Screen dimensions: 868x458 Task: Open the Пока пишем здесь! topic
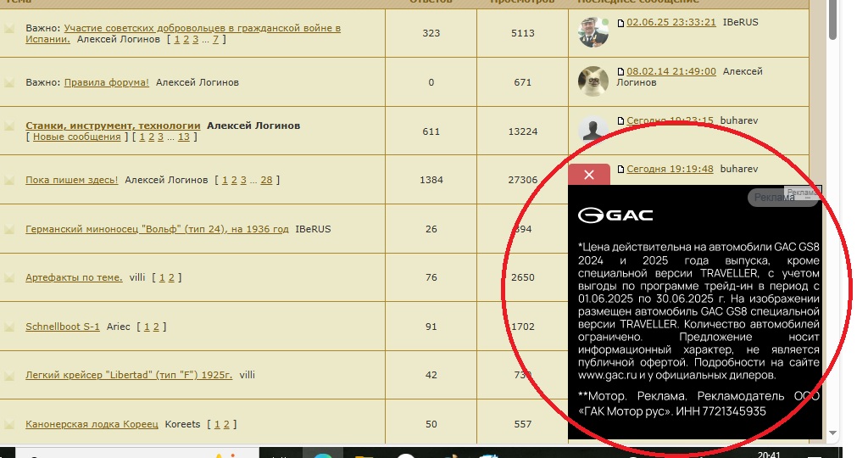pos(71,180)
